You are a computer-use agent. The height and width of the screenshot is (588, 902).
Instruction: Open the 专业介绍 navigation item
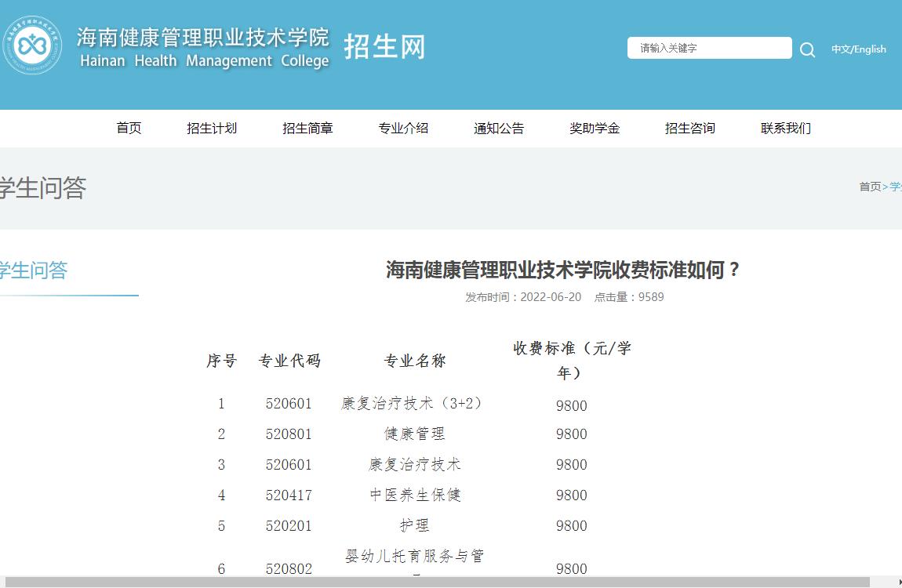[x=403, y=128]
